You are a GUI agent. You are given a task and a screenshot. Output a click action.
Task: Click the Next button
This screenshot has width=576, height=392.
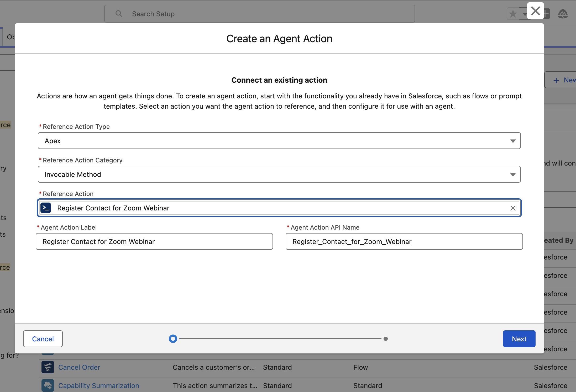(519, 339)
